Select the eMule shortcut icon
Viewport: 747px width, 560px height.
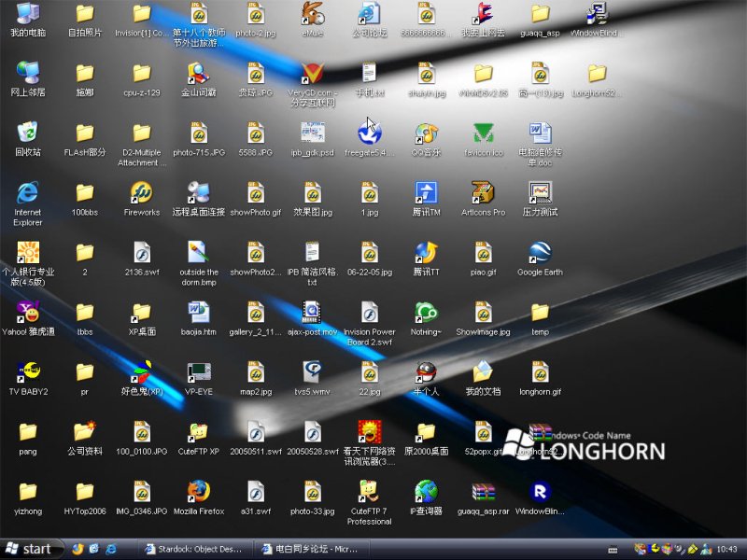coord(312,14)
